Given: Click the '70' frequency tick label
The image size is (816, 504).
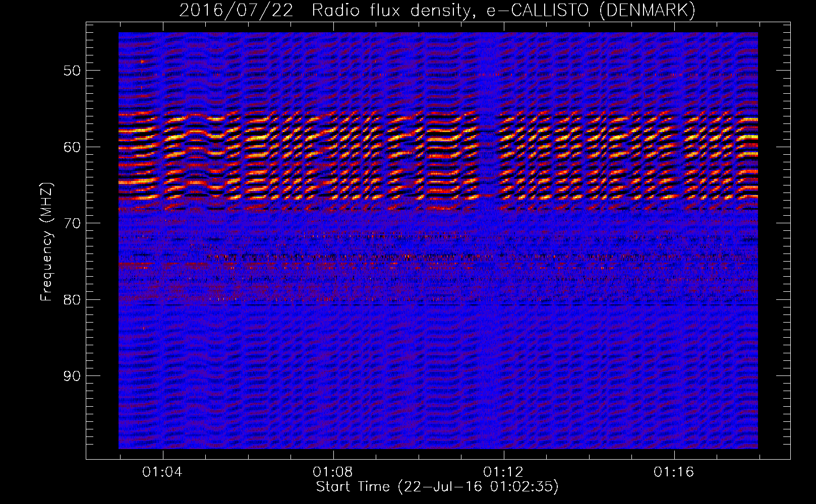Looking at the screenshot, I should [x=72, y=223].
